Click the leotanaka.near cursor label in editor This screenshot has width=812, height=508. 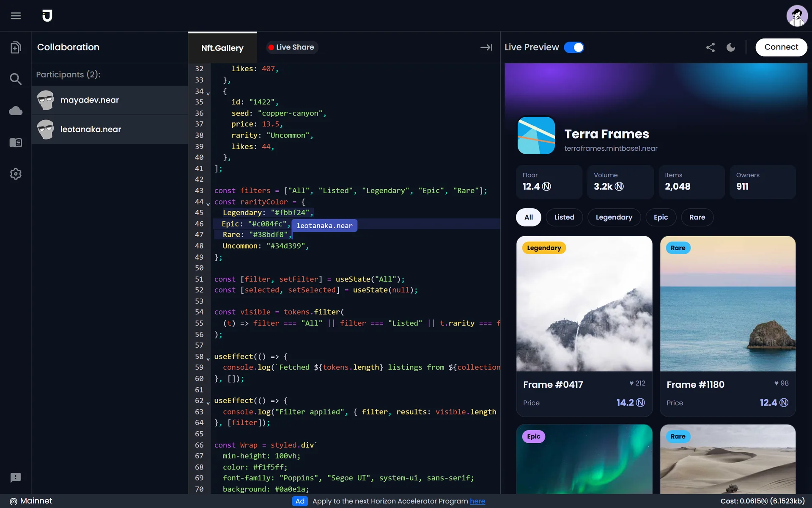[324, 226]
